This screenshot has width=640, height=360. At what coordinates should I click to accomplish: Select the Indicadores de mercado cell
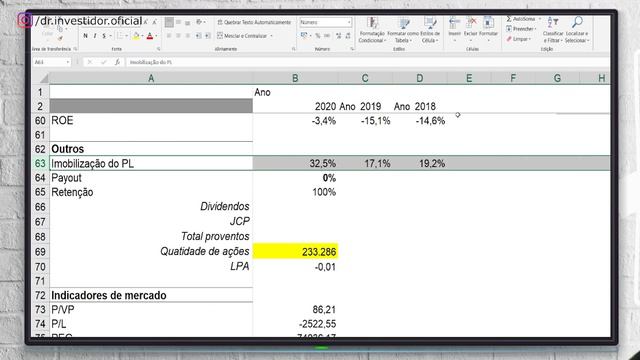click(x=151, y=295)
